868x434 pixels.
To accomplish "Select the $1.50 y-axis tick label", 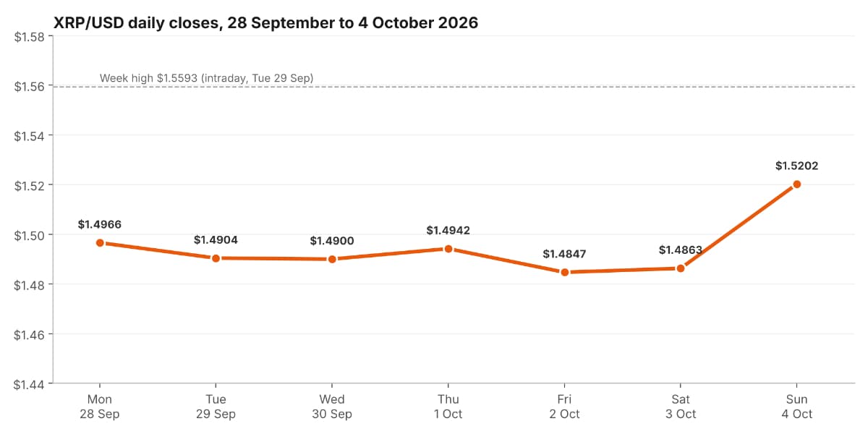I will tap(30, 235).
